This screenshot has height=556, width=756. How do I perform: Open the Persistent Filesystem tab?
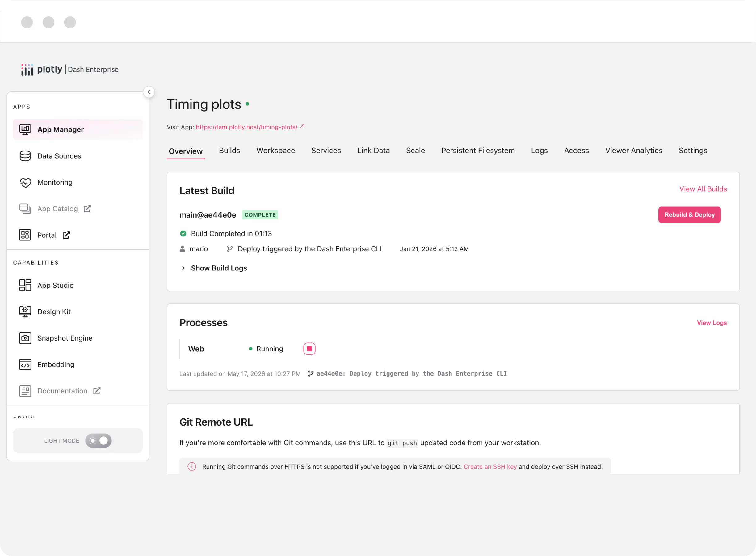point(478,151)
